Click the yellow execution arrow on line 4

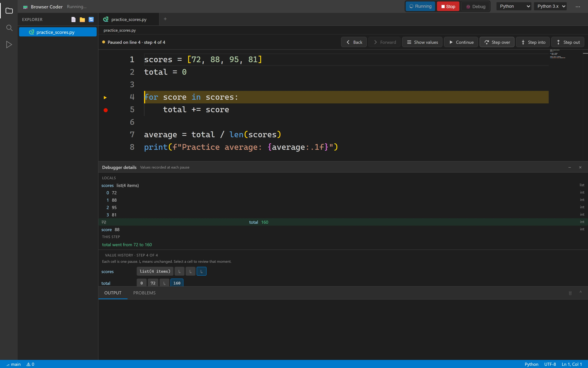tap(105, 98)
